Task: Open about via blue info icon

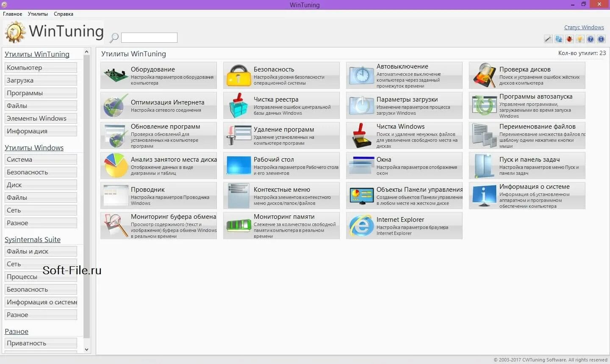Action: coord(601,39)
